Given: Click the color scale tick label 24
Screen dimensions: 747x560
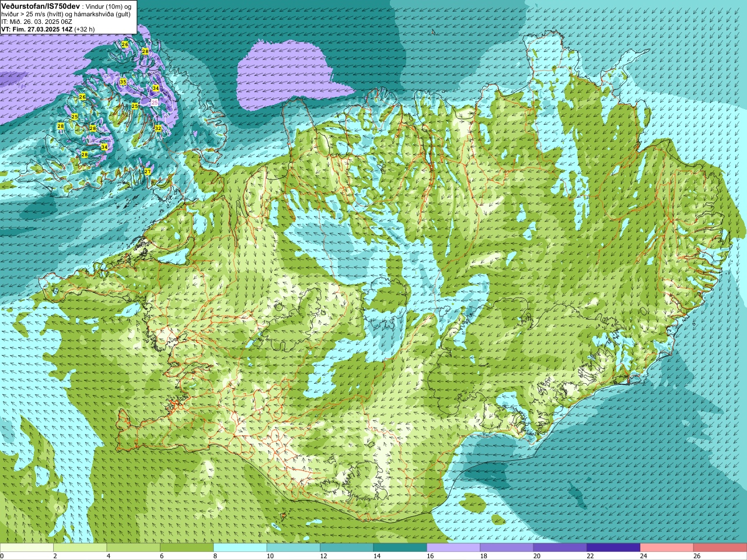Looking at the screenshot, I should pyautogui.click(x=644, y=556).
